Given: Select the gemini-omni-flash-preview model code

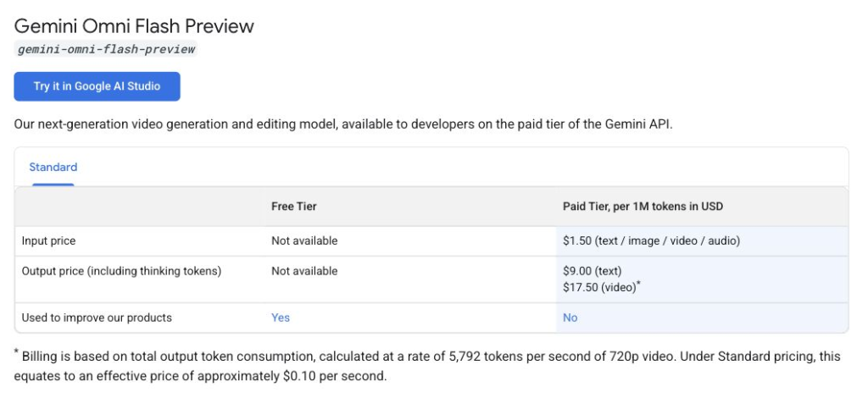Looking at the screenshot, I should click(106, 49).
